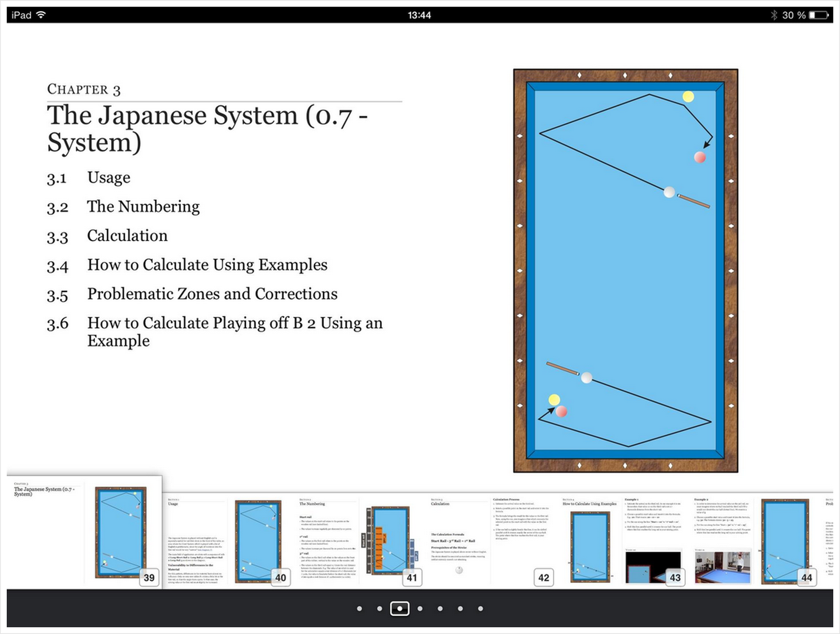The height and width of the screenshot is (634, 840).
Task: Select the highlighted third chapter dot
Action: [400, 609]
